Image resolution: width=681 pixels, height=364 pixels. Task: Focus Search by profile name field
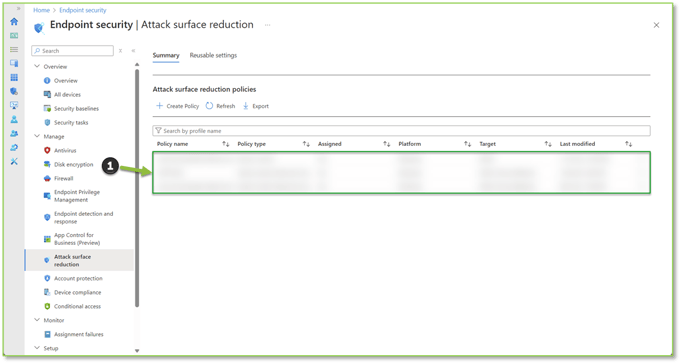(x=401, y=131)
